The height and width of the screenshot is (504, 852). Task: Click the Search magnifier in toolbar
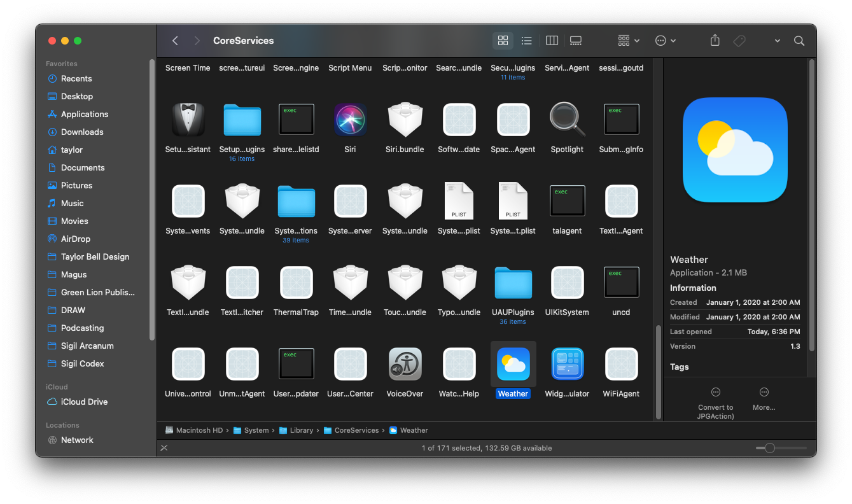point(799,41)
